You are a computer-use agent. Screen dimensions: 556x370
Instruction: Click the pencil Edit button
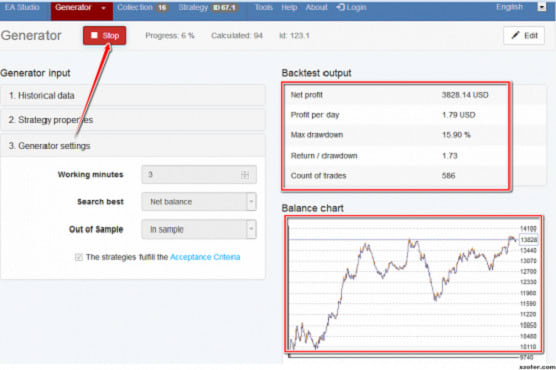click(524, 35)
